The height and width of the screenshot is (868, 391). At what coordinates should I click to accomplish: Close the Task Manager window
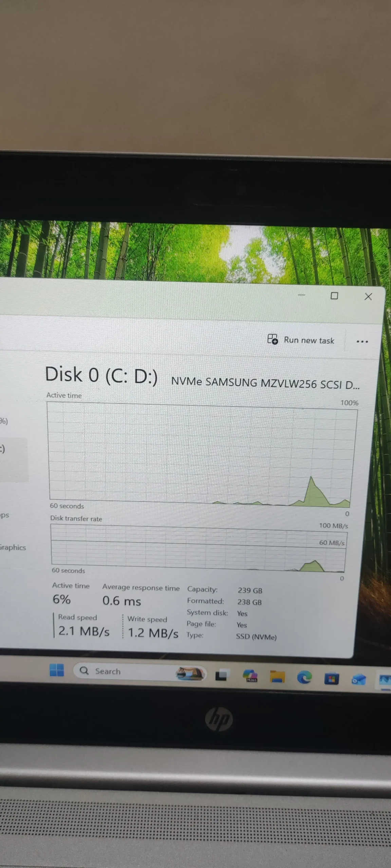[x=368, y=297]
